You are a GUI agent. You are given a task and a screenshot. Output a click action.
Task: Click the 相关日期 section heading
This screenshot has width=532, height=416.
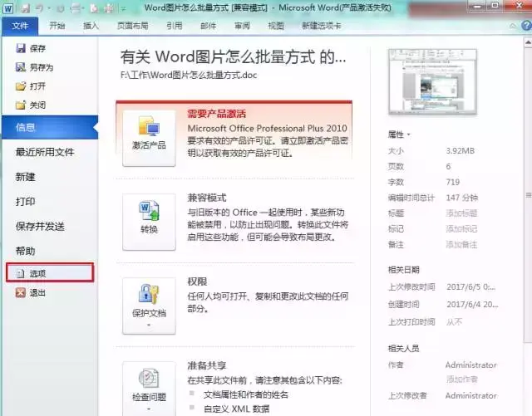(403, 270)
